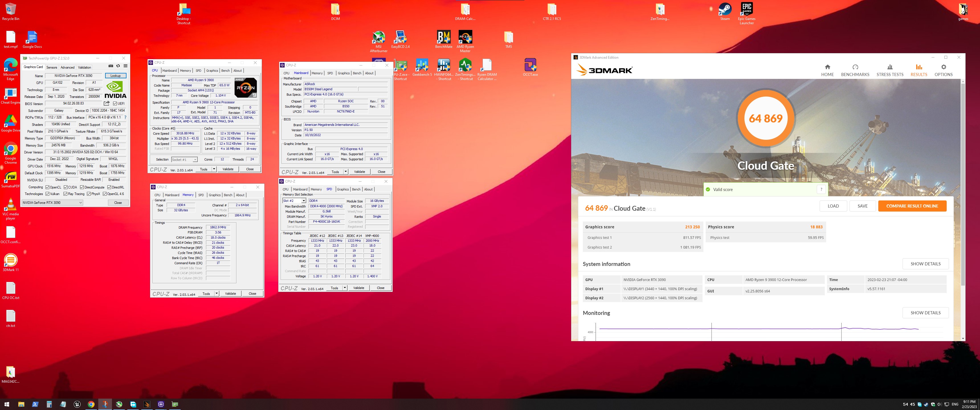Viewport: 980px width, 410px height.
Task: Open the GPU-Z hamburger menu
Action: tap(126, 66)
